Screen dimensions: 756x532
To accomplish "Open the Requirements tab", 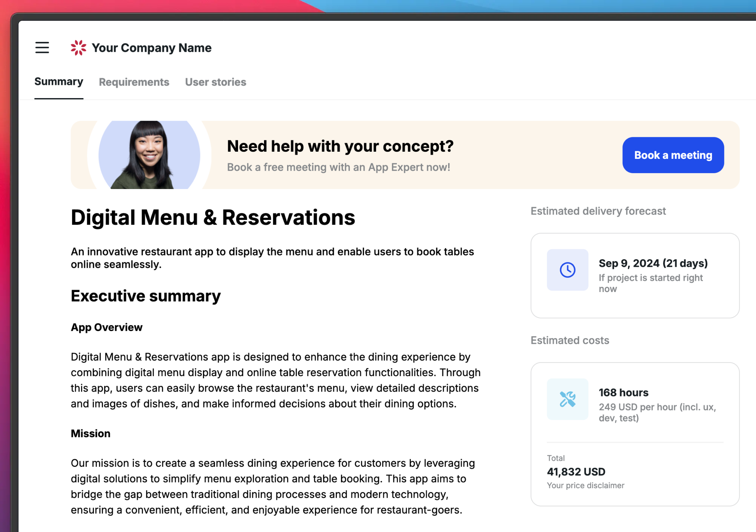I will tap(134, 82).
